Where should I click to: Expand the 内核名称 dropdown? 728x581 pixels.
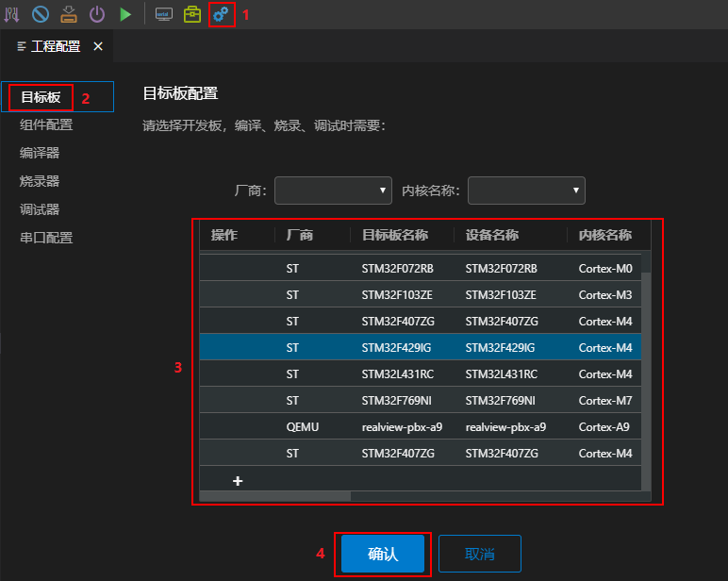pos(526,191)
